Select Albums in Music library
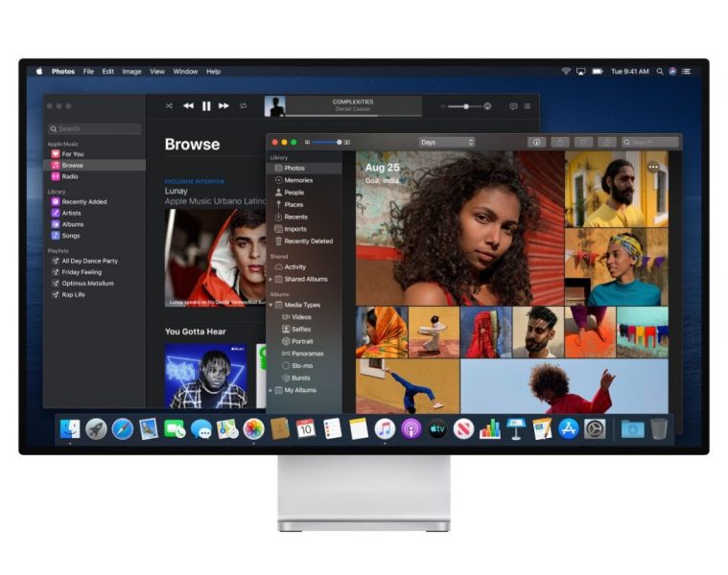728x575 pixels. pos(94,224)
